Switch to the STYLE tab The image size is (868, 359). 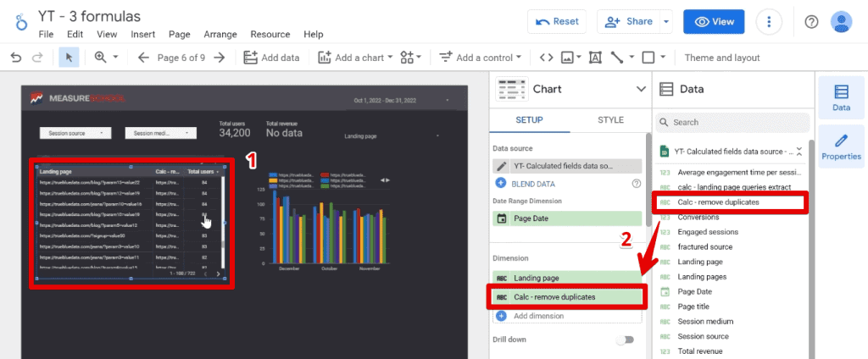click(610, 120)
